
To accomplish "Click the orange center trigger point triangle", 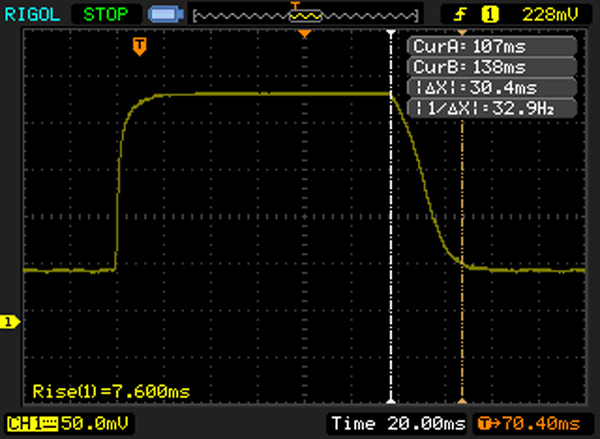I will (305, 34).
